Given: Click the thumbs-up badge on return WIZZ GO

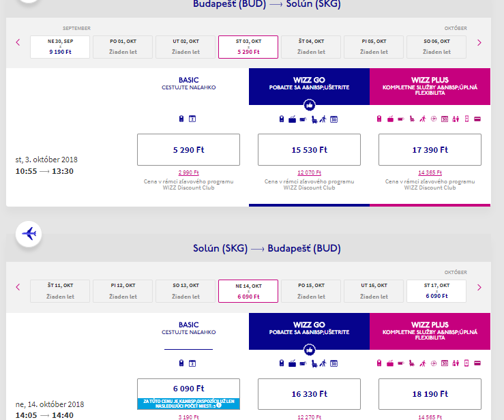Looking at the screenshot, I should [309, 349].
